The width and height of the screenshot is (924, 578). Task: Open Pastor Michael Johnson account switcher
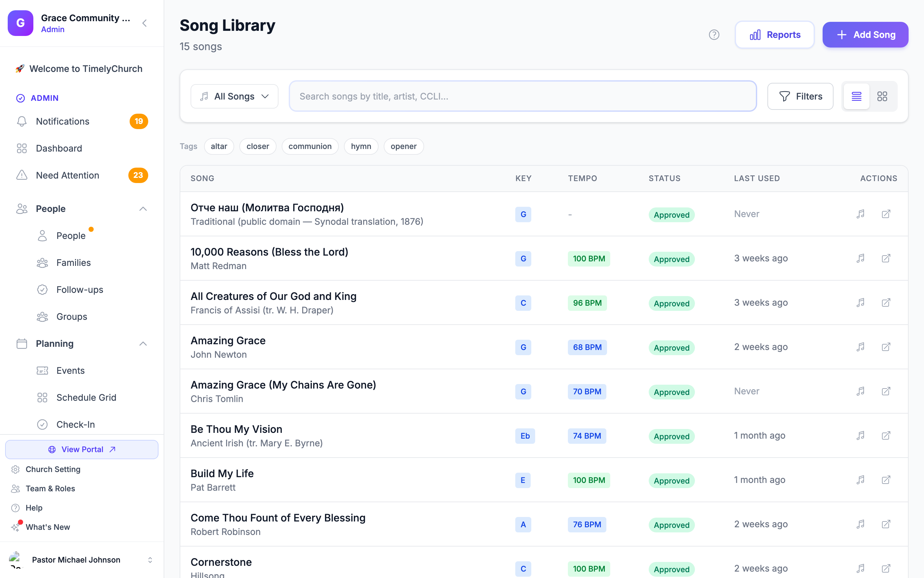point(82,560)
